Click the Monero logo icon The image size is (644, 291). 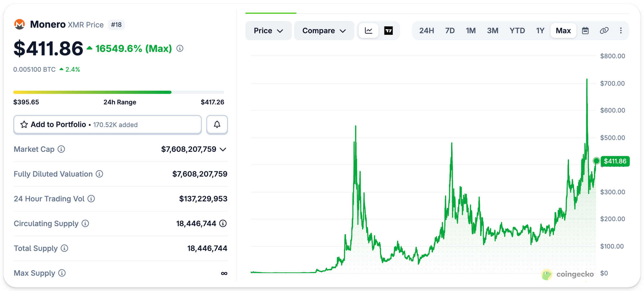[20, 24]
